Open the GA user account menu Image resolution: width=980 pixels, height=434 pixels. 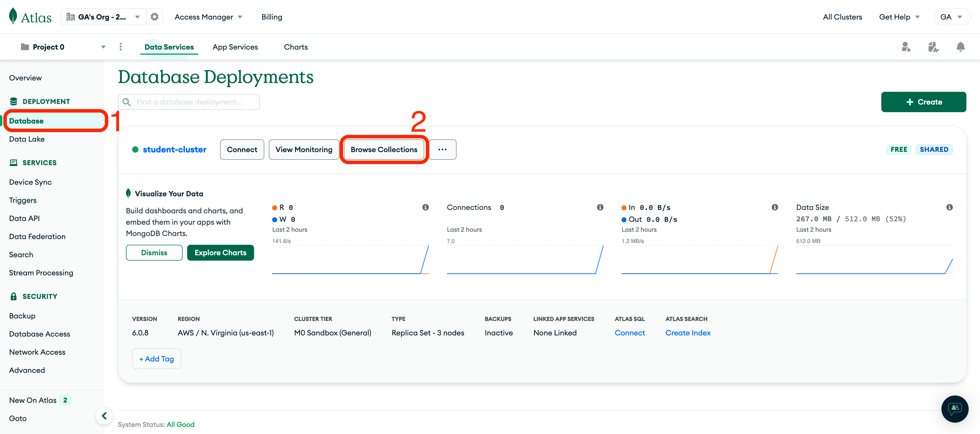pyautogui.click(x=951, y=17)
